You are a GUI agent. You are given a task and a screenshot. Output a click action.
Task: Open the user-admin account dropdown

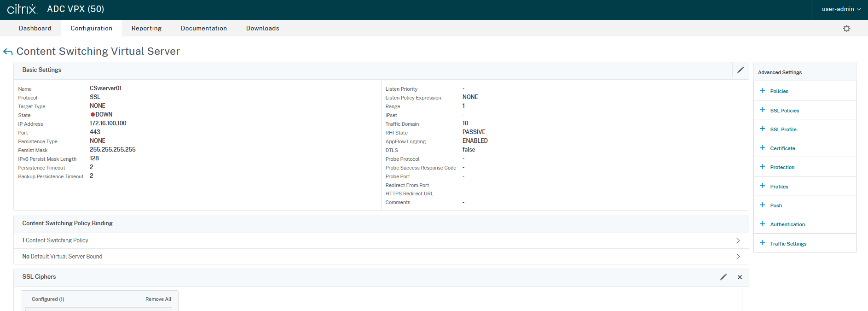841,9
